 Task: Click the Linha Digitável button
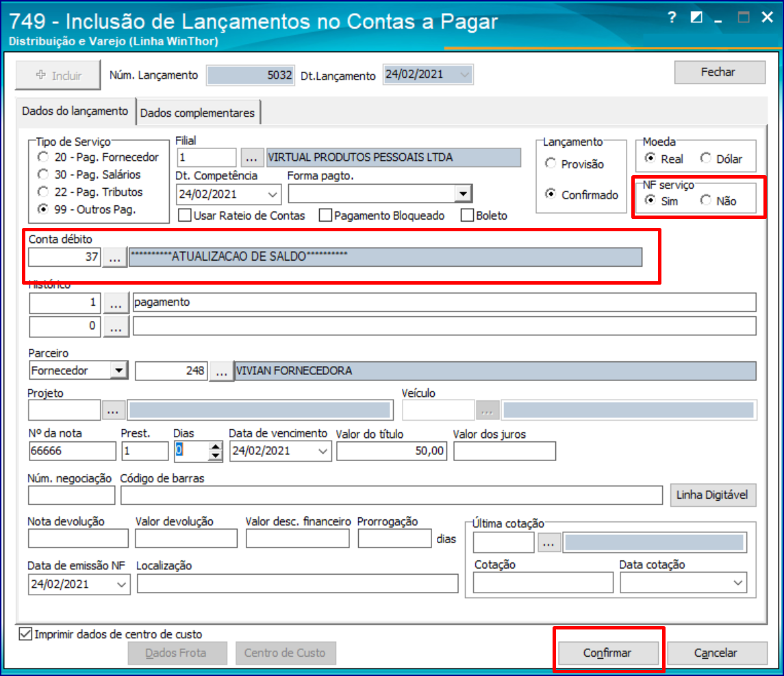pyautogui.click(x=713, y=495)
